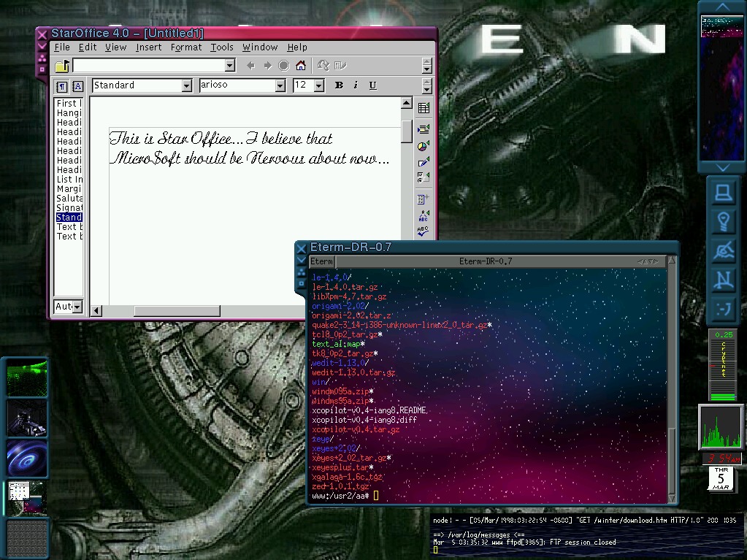Select the 'Margi' style in stylist list
Screen dimensions: 747x560
(69, 189)
